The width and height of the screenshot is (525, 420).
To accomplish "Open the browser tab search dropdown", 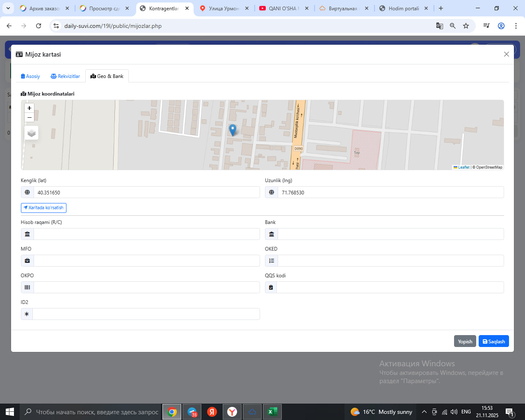I will [x=8, y=8].
